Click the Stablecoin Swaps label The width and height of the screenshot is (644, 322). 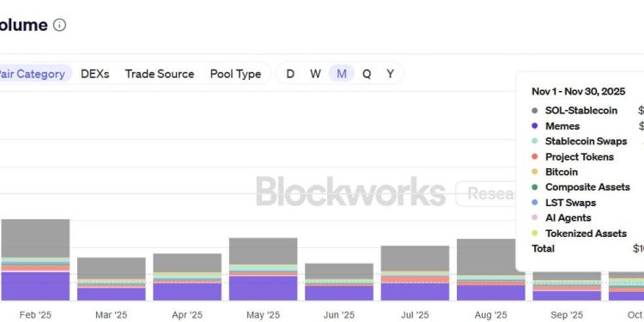pyautogui.click(x=586, y=142)
